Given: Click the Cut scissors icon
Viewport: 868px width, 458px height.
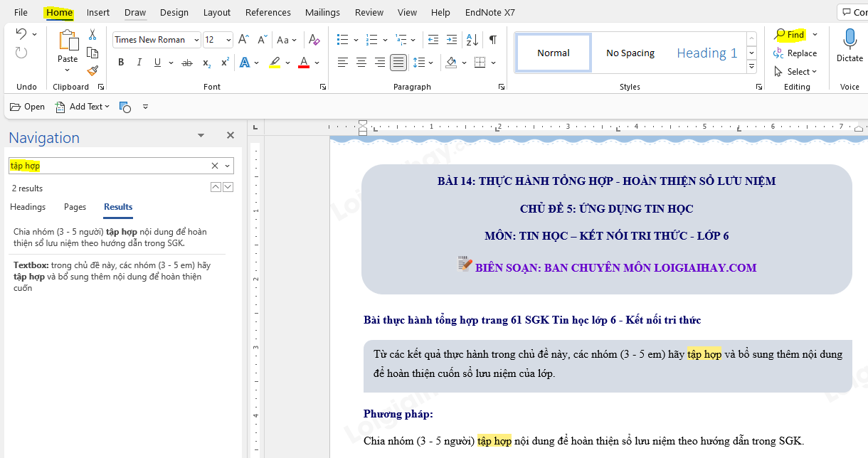Looking at the screenshot, I should click(x=92, y=35).
